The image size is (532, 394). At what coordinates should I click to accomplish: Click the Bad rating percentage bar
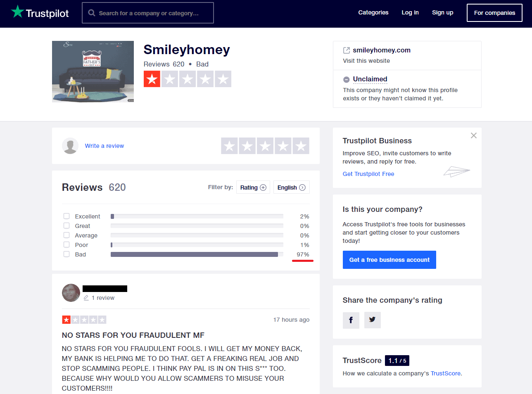pos(197,254)
